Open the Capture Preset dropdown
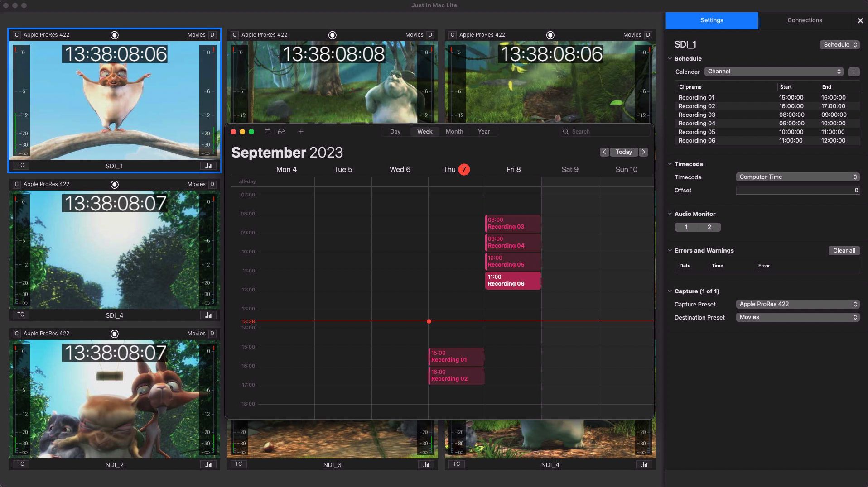The width and height of the screenshot is (868, 487). click(x=797, y=304)
